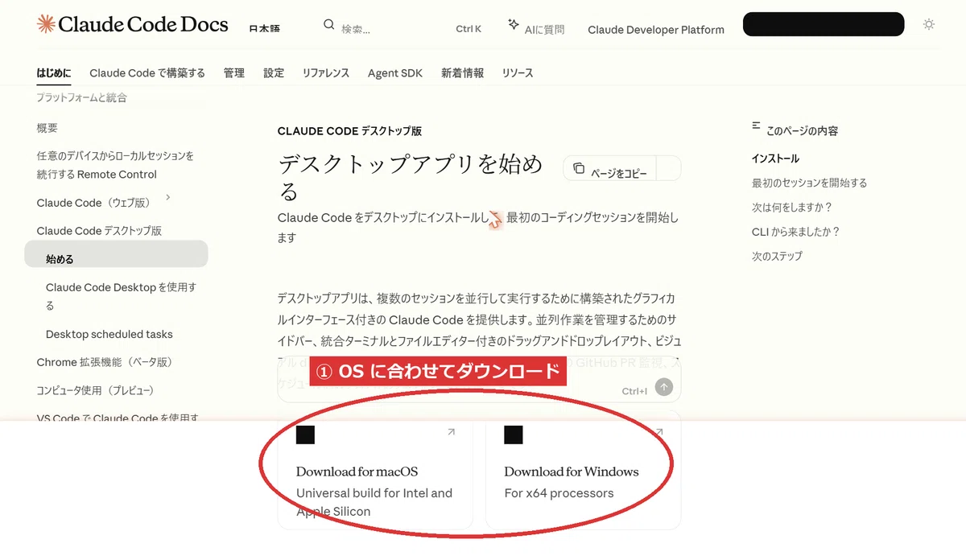966x560 pixels.
Task: Jump to インストール section
Action: pyautogui.click(x=775, y=159)
